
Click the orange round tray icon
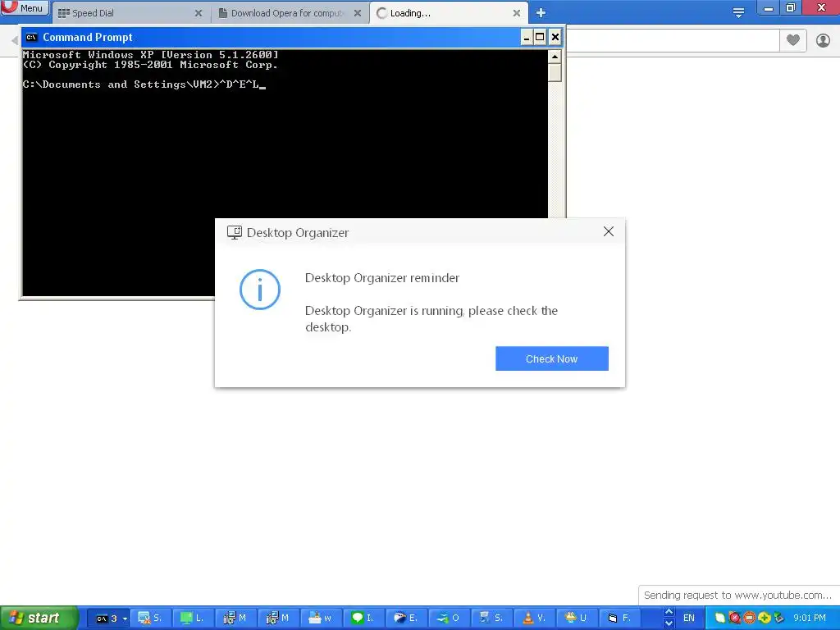pyautogui.click(x=749, y=619)
